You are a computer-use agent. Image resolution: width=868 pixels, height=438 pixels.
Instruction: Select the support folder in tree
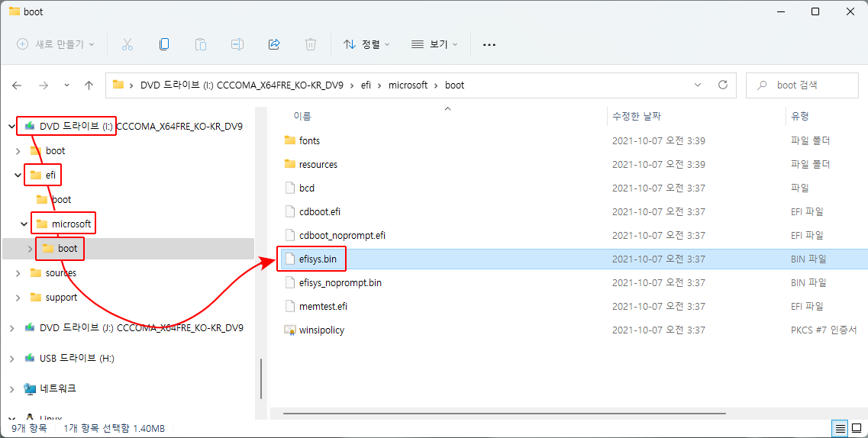(61, 298)
